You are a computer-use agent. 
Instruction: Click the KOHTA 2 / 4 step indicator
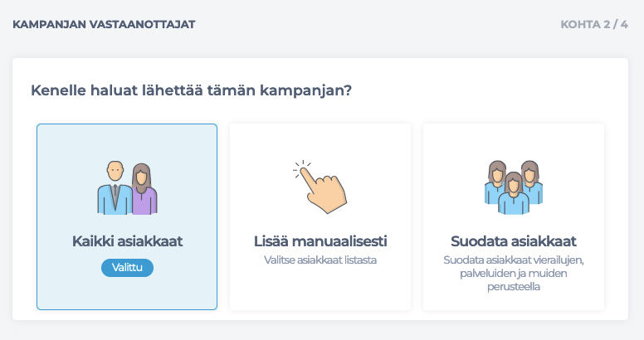click(594, 25)
